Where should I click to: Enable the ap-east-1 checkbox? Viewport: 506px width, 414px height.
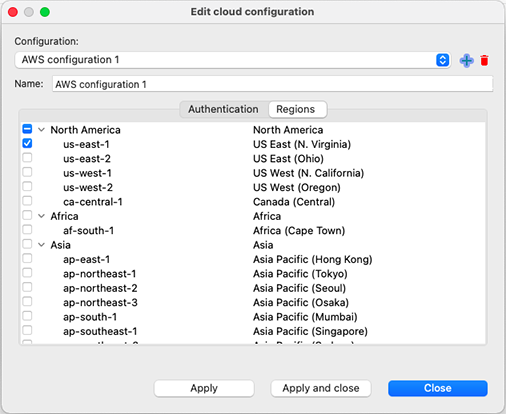click(x=27, y=258)
